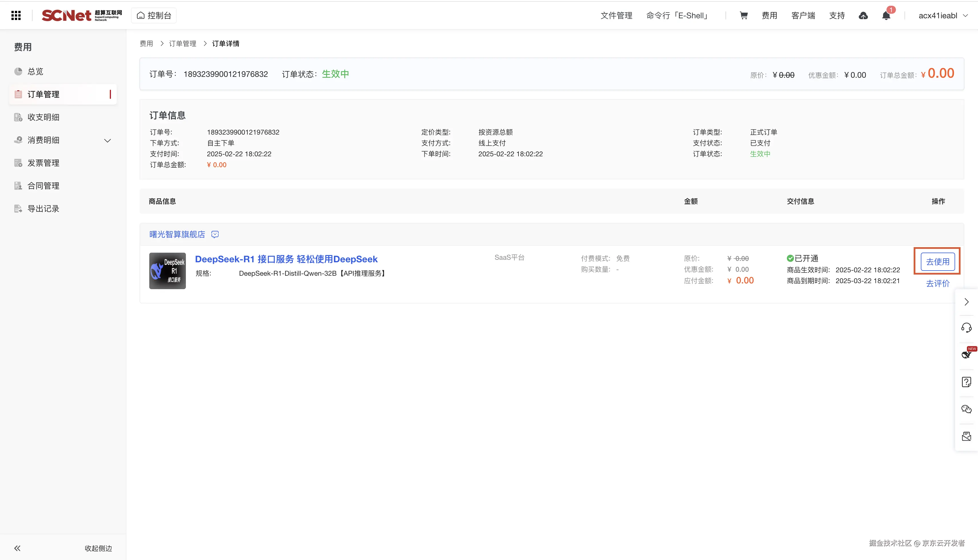Click the cloud upload icon

tap(863, 15)
